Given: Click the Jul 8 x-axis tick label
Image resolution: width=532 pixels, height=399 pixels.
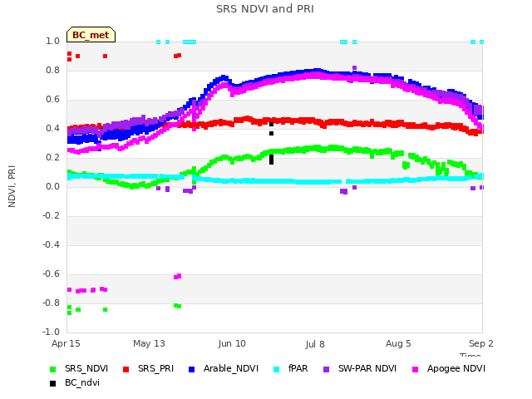Looking at the screenshot, I should [315, 344].
